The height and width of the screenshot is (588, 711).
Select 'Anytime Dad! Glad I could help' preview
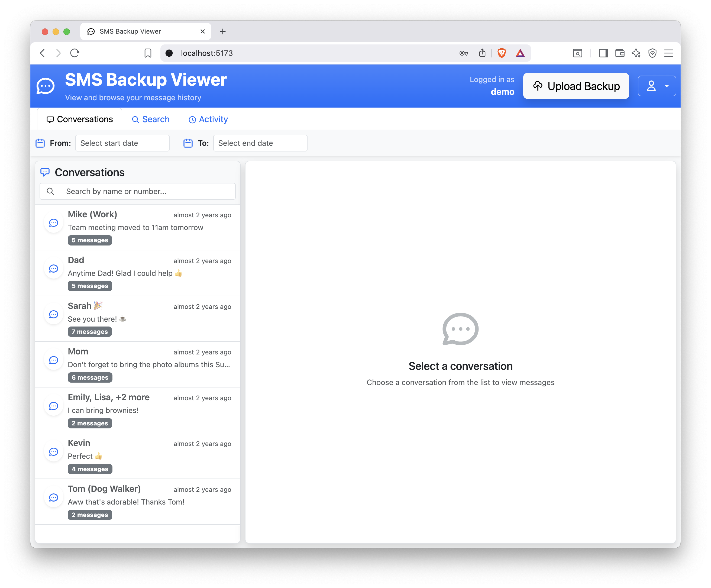point(125,273)
